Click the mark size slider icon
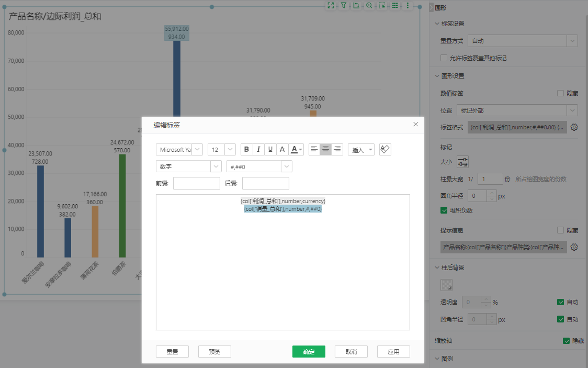 point(463,162)
